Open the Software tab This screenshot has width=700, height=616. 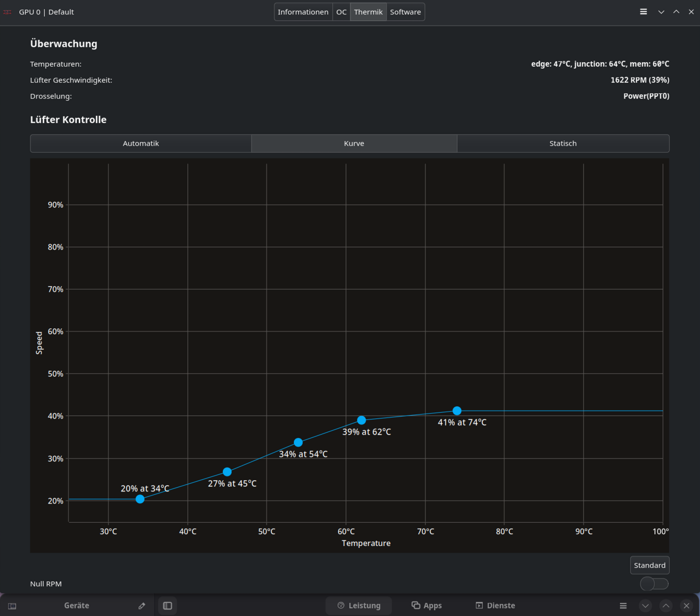click(x=405, y=12)
